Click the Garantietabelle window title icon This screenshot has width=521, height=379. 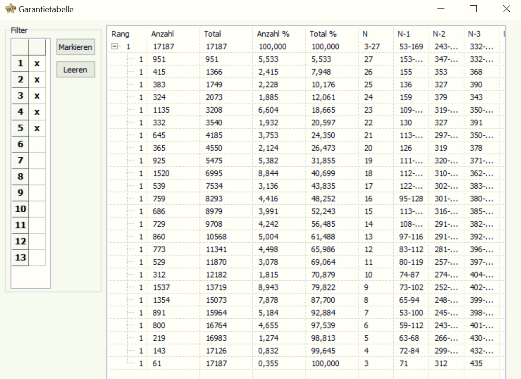point(10,8)
